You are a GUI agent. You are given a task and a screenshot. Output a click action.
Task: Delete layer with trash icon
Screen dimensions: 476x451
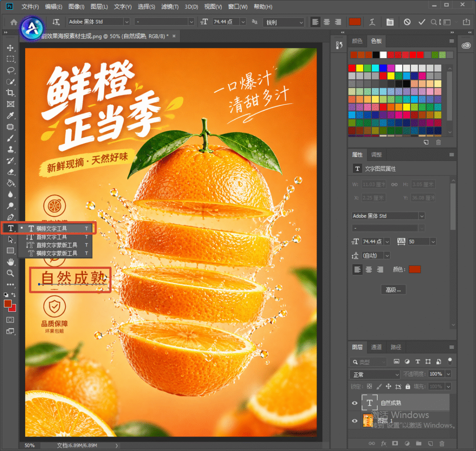coord(442,444)
